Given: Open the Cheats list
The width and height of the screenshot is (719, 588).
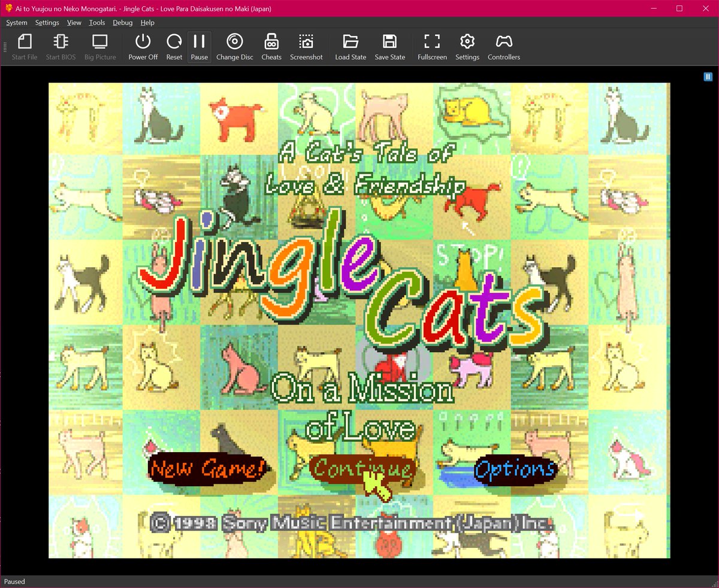Looking at the screenshot, I should (x=271, y=47).
